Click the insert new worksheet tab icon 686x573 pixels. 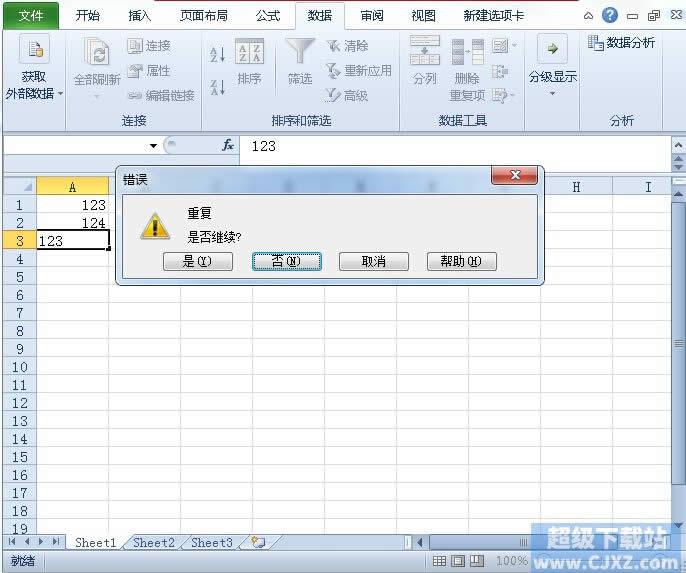pos(258,543)
